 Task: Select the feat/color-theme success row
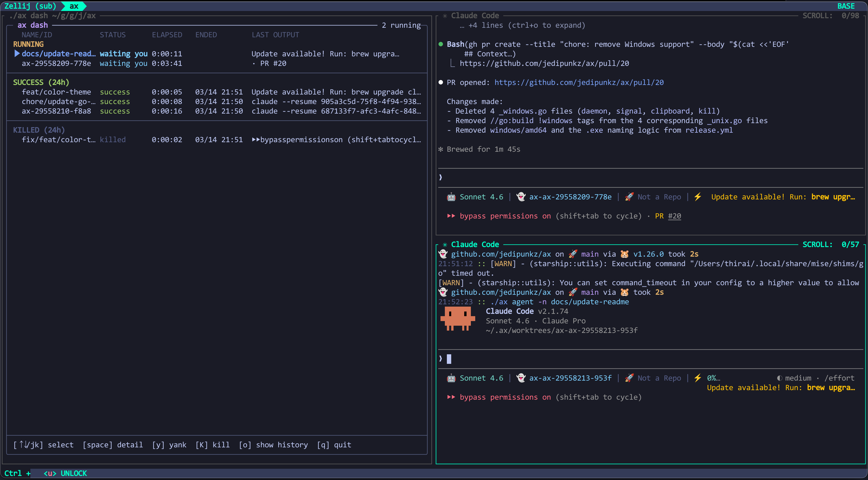(x=56, y=92)
